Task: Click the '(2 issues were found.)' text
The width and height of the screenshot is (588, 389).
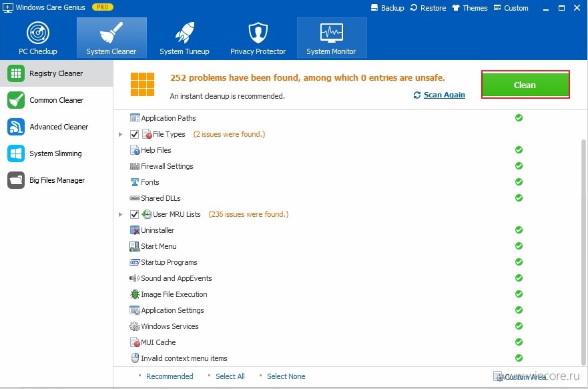Action: click(229, 134)
